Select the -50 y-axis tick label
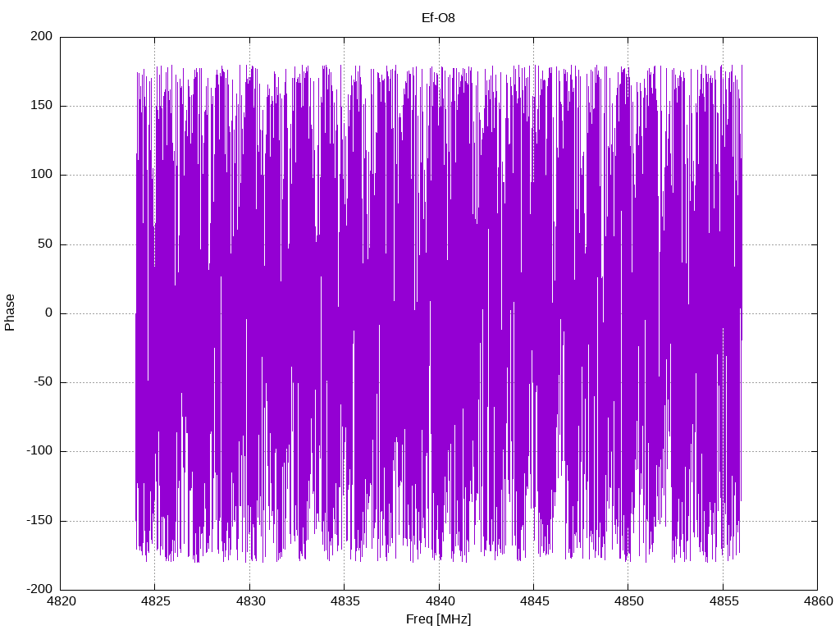The image size is (840, 630). coord(43,382)
